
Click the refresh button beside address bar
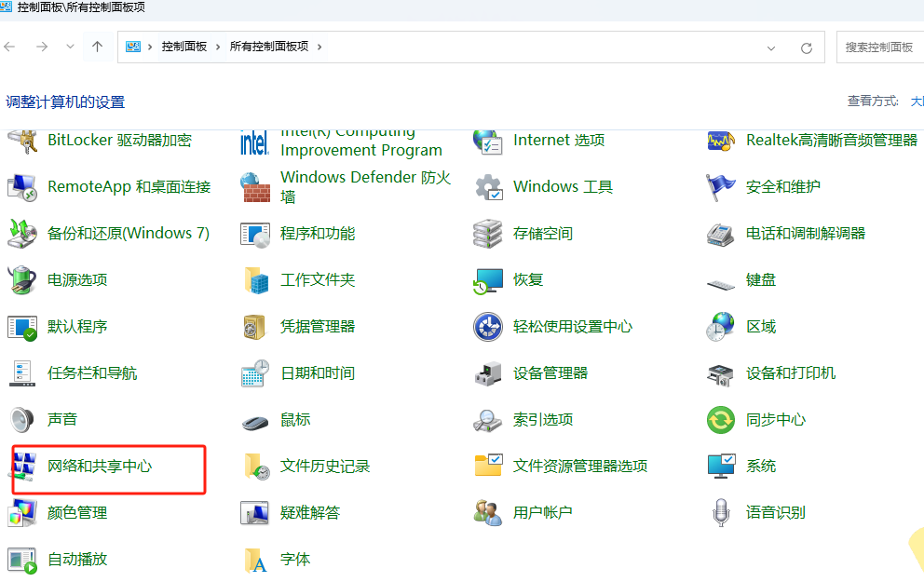(807, 47)
